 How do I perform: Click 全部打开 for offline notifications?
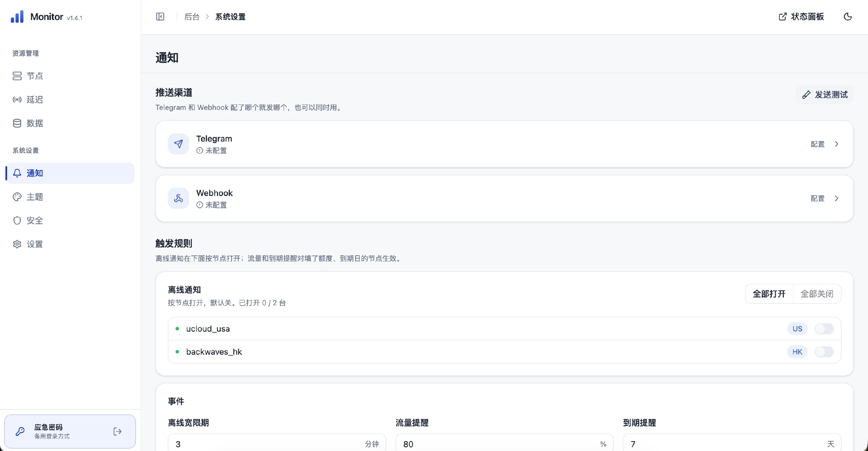click(769, 294)
